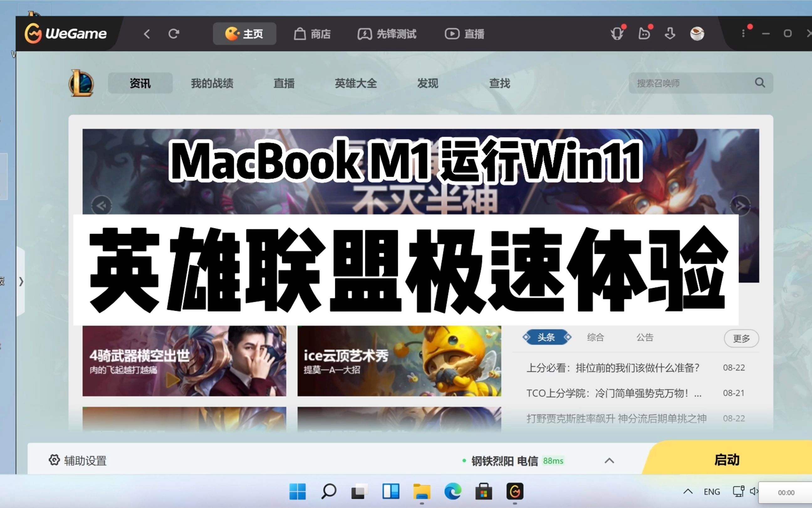The image size is (812, 508).
Task: Open the League 直播 sub-tab
Action: pyautogui.click(x=284, y=83)
